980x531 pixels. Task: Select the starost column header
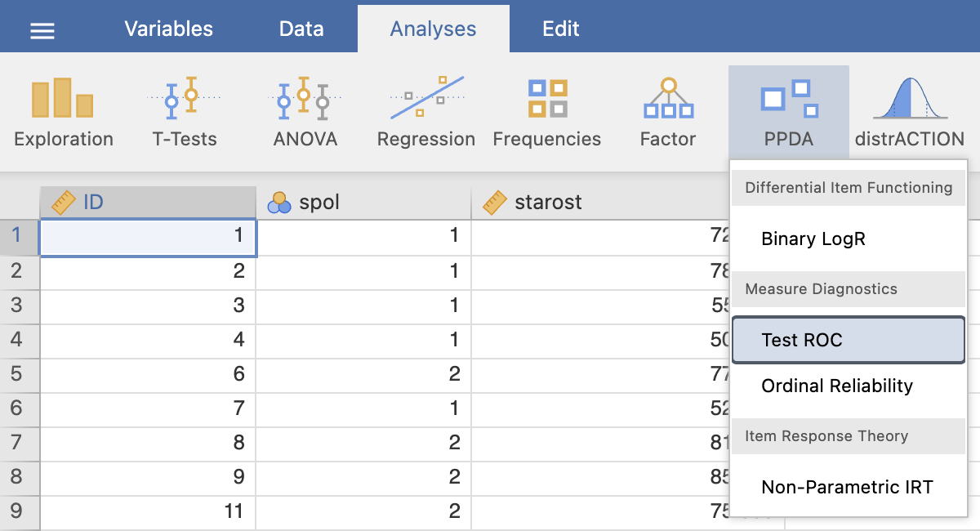[x=600, y=202]
